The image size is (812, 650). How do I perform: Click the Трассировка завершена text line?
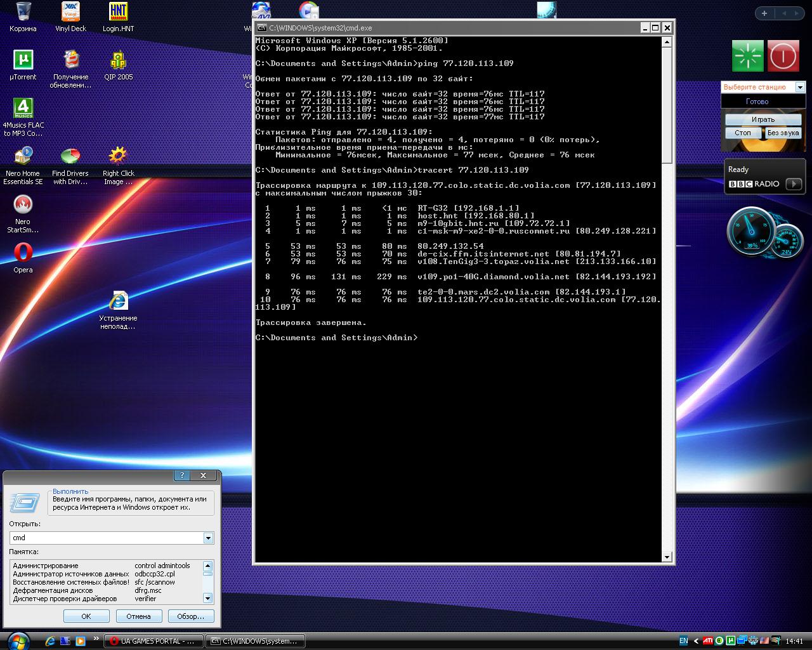pyautogui.click(x=311, y=322)
